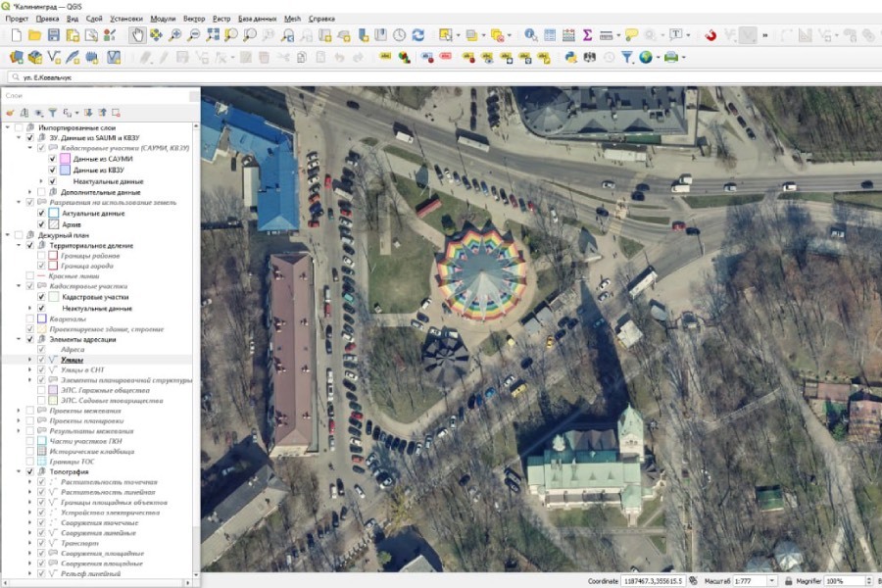Open statistical summary with the Sigma icon

586,35
